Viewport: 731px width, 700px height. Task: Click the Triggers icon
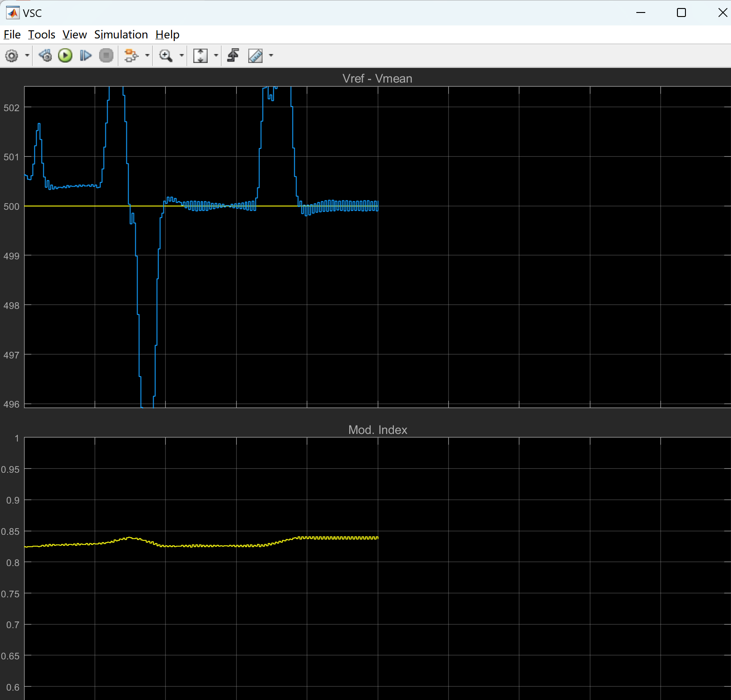[233, 56]
